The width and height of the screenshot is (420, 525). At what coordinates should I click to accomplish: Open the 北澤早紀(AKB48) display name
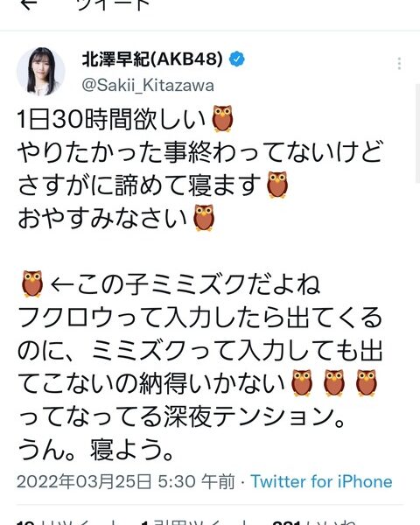(x=152, y=59)
